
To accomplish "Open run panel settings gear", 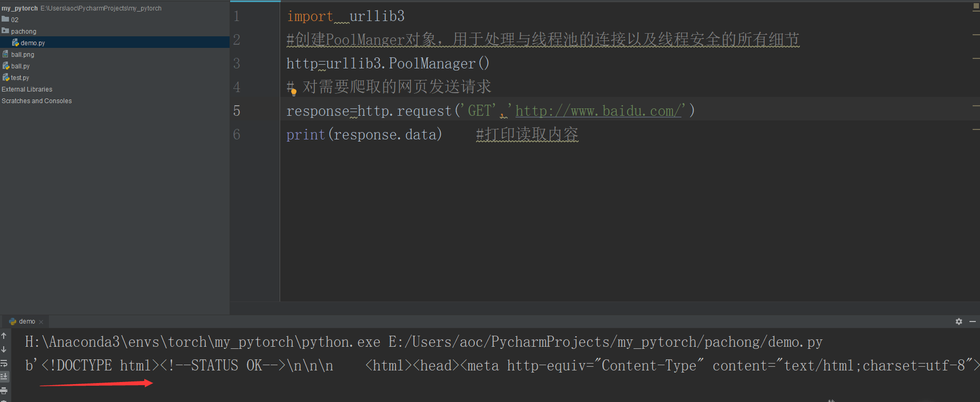I will 959,321.
